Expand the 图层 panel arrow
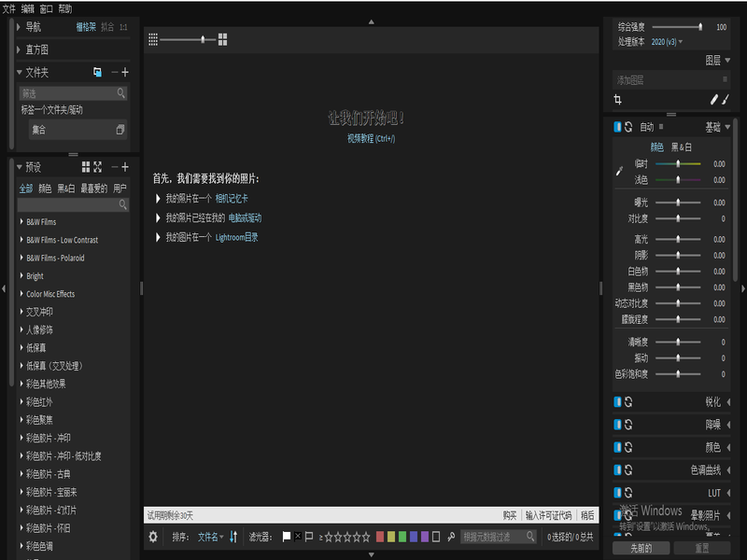Viewport: 747px width, 560px height. pos(727,61)
